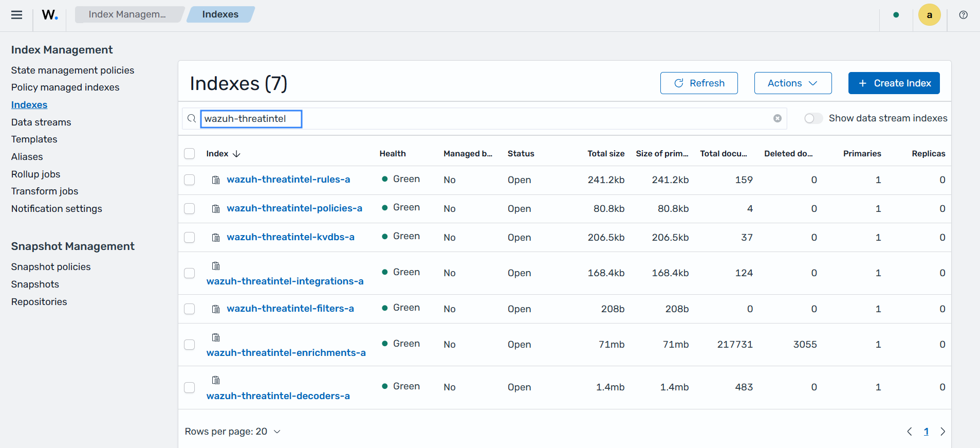Click the Status column header
The height and width of the screenshot is (448, 980).
pyautogui.click(x=521, y=154)
